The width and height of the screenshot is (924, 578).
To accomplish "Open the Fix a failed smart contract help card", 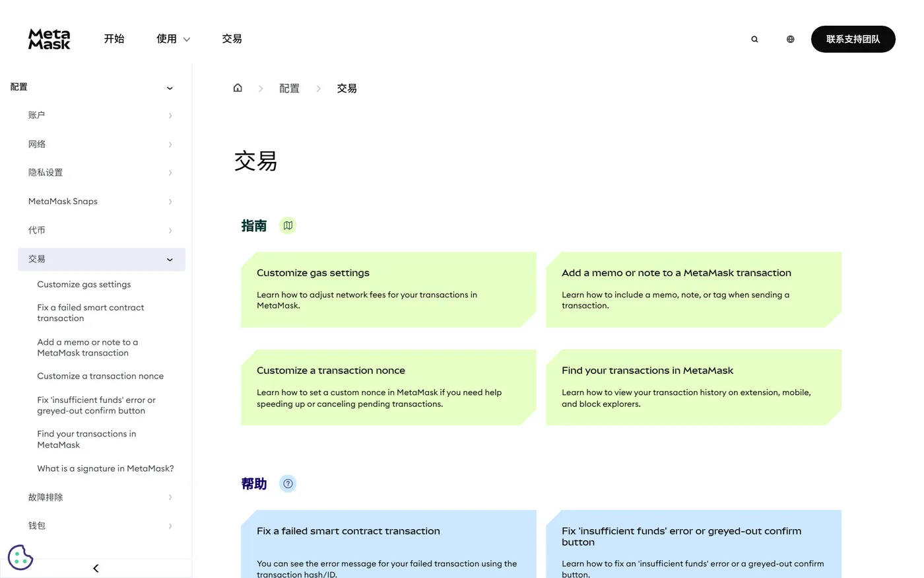I will [x=389, y=544].
